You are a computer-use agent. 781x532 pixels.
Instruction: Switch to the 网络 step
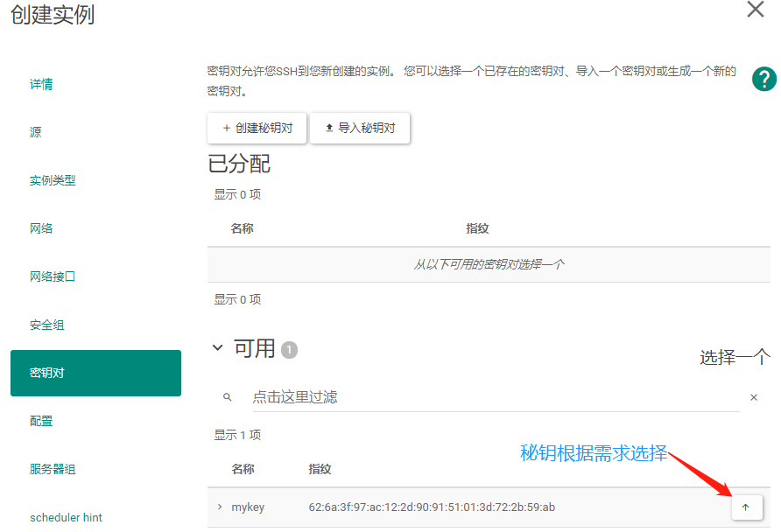click(x=41, y=228)
